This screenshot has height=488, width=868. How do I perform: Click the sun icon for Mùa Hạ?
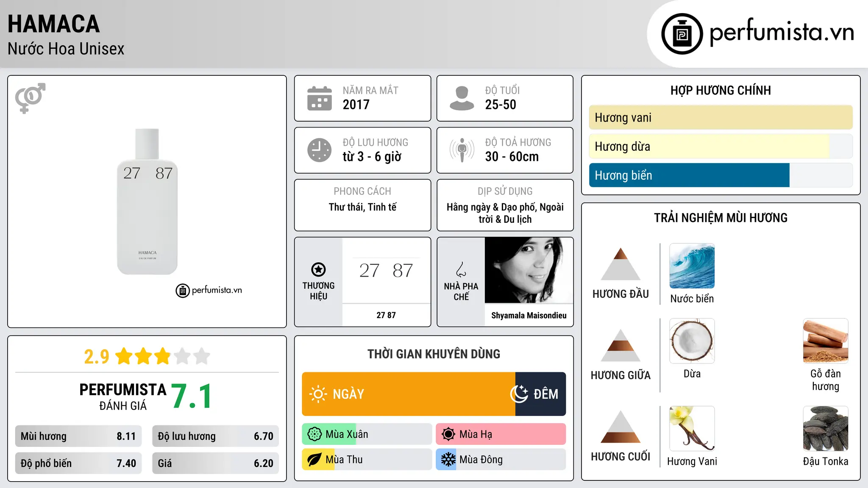click(448, 434)
